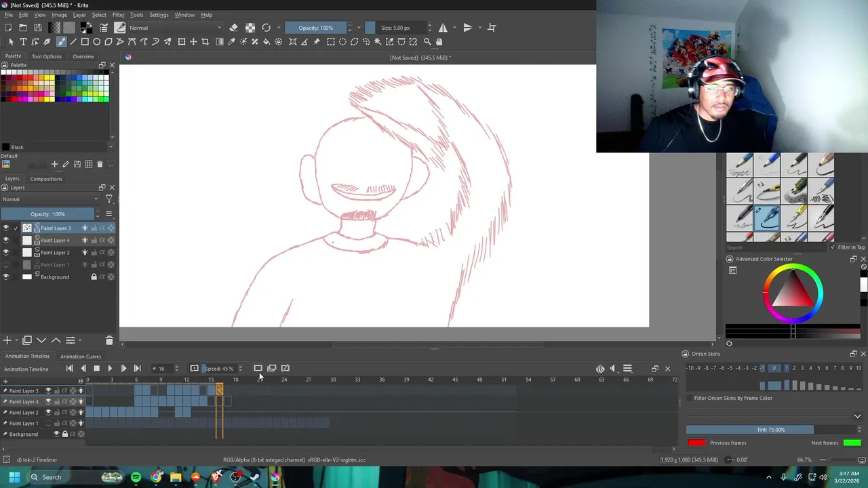
Task: Switch to Tool Options tab
Action: [x=47, y=56]
